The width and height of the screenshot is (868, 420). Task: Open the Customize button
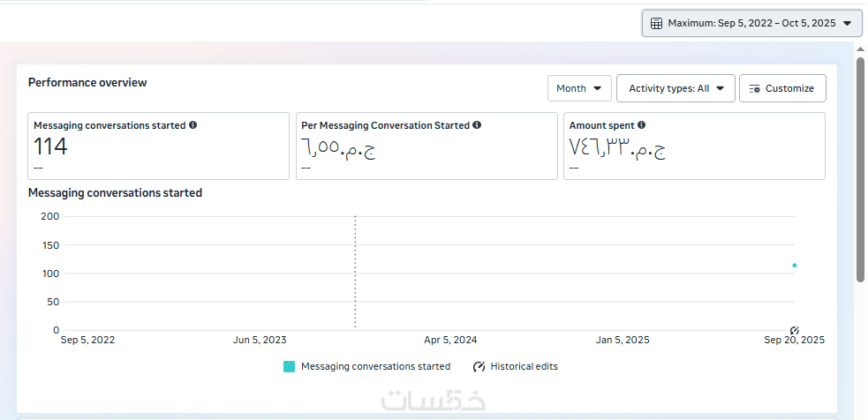coord(782,88)
